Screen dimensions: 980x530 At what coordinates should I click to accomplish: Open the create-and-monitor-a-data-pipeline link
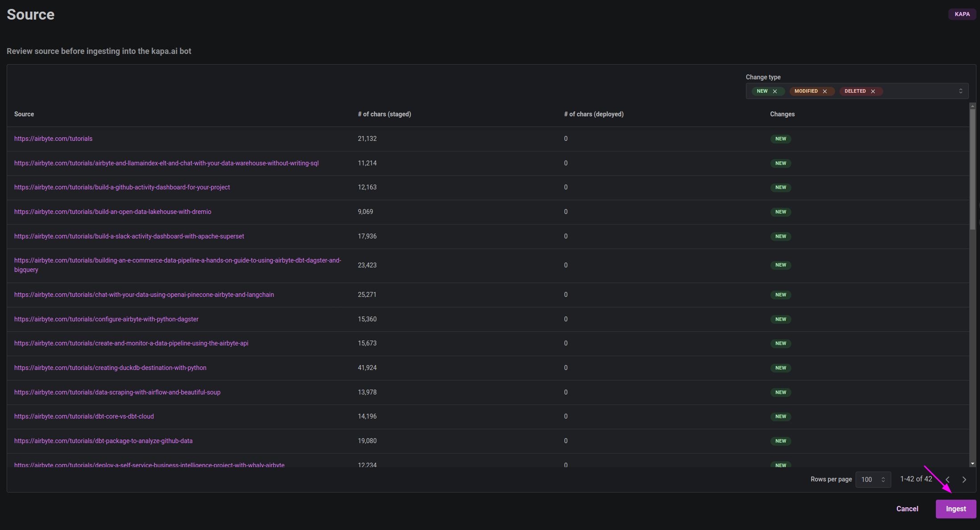(131, 343)
